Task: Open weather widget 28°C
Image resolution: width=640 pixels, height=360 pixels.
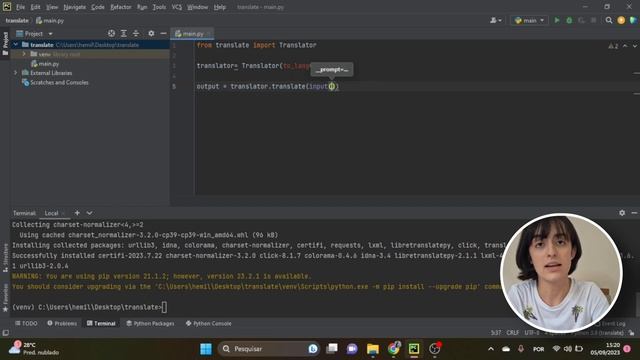Action: click(x=34, y=349)
